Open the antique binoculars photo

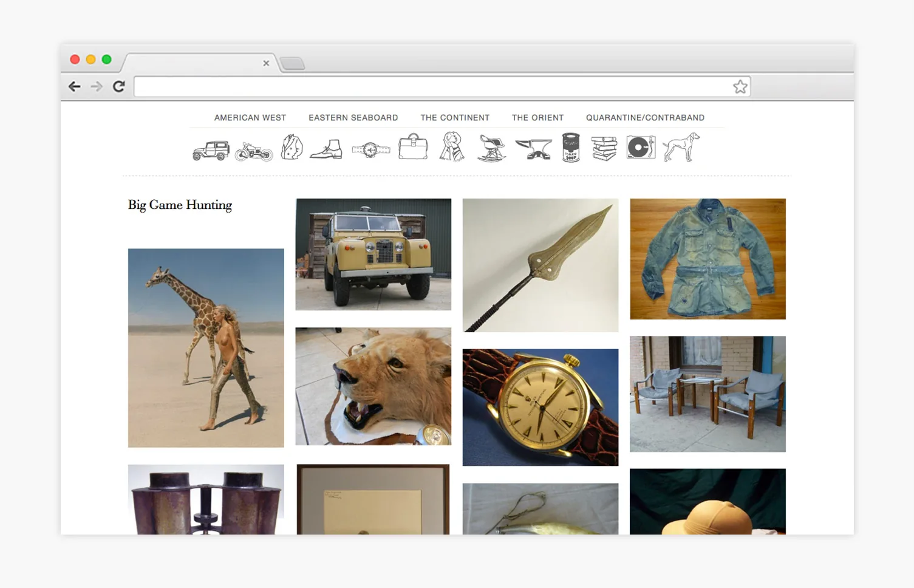pyautogui.click(x=206, y=500)
